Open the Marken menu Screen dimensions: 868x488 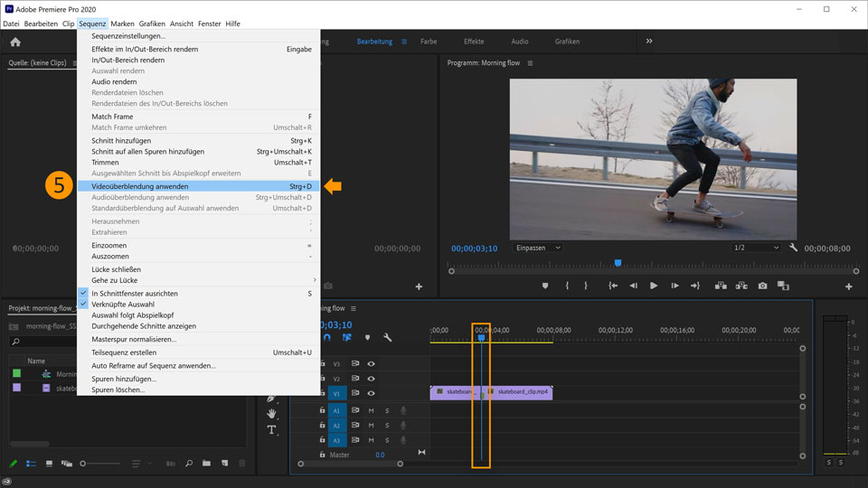click(x=122, y=23)
